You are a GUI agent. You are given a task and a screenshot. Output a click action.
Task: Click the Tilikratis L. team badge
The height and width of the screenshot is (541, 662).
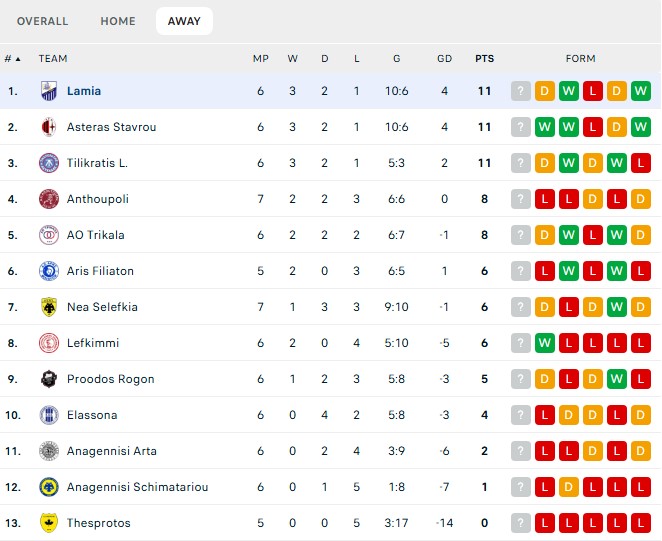[x=49, y=163]
